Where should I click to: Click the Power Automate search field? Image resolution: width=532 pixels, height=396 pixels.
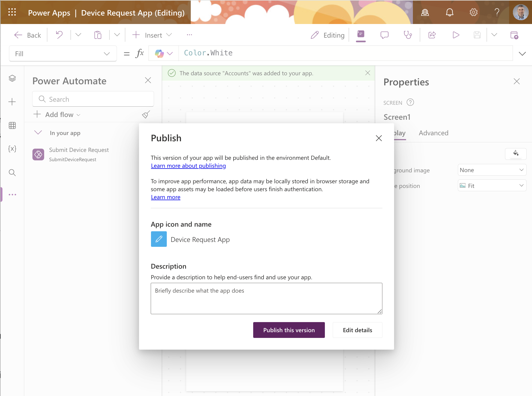coord(93,99)
